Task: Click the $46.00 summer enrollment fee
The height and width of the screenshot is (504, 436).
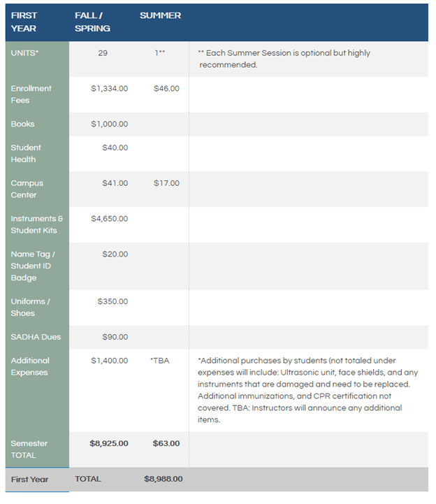Action: click(166, 89)
